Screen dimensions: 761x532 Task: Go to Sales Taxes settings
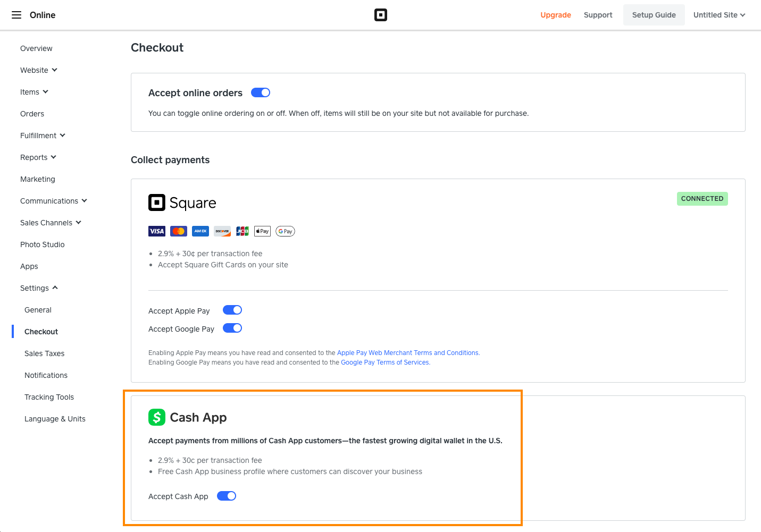coord(45,353)
